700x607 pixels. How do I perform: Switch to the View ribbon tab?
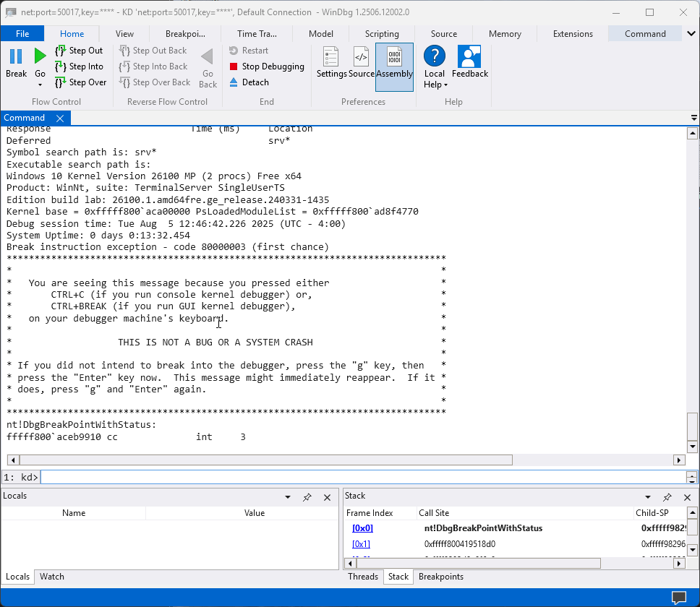point(124,34)
